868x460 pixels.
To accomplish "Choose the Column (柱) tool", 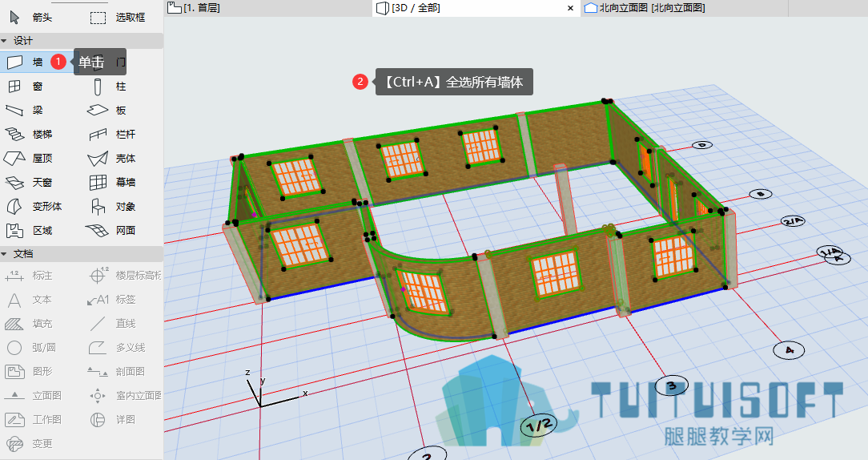I will tap(110, 87).
